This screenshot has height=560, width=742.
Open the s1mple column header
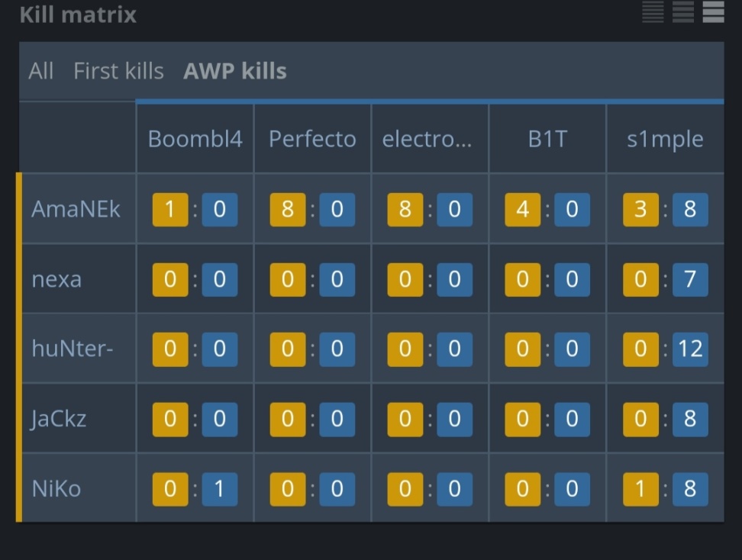[665, 139]
